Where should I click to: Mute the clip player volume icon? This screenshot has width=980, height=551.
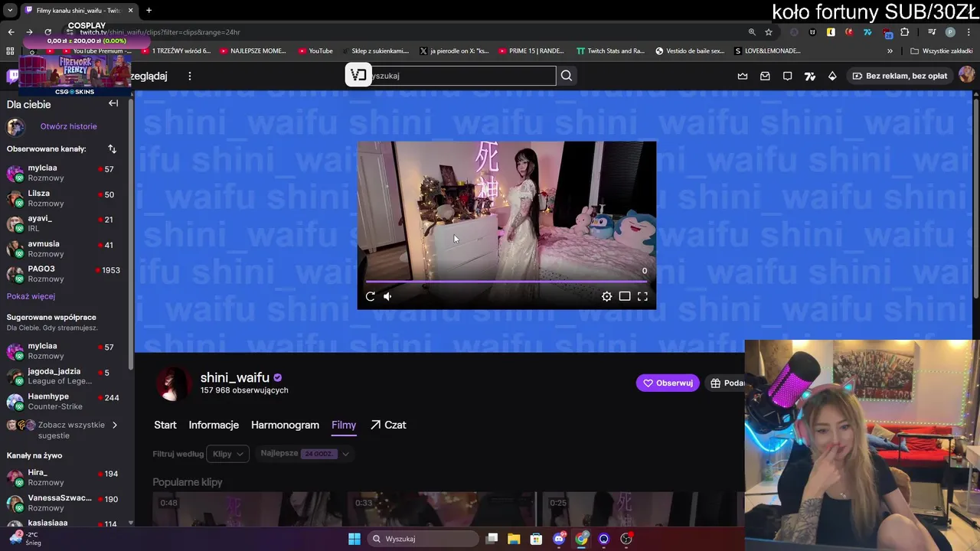click(x=387, y=296)
